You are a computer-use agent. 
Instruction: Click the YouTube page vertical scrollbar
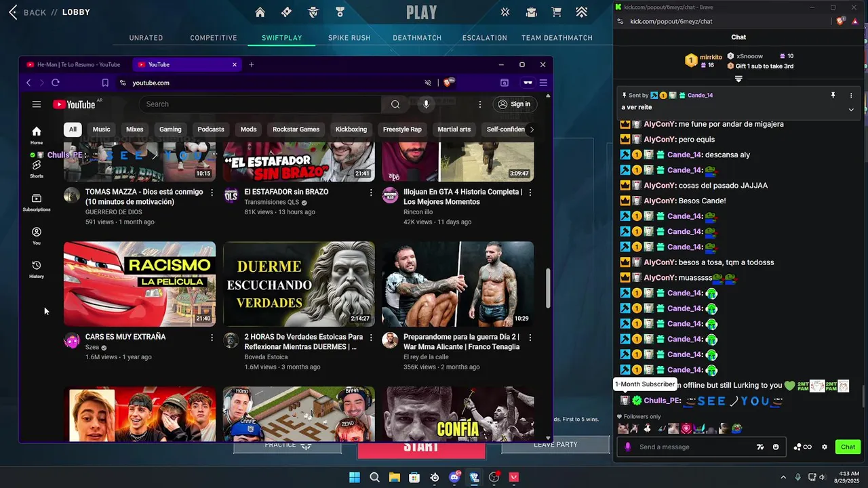[548, 289]
